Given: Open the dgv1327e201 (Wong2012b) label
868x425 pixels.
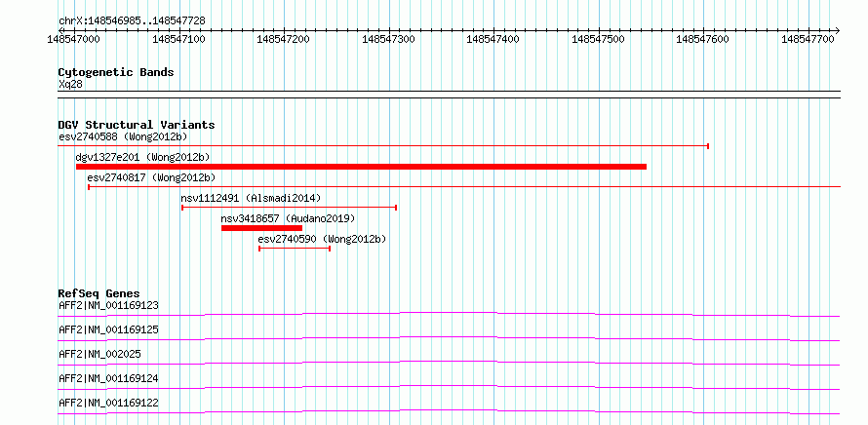Looking at the screenshot, I should pos(142,157).
